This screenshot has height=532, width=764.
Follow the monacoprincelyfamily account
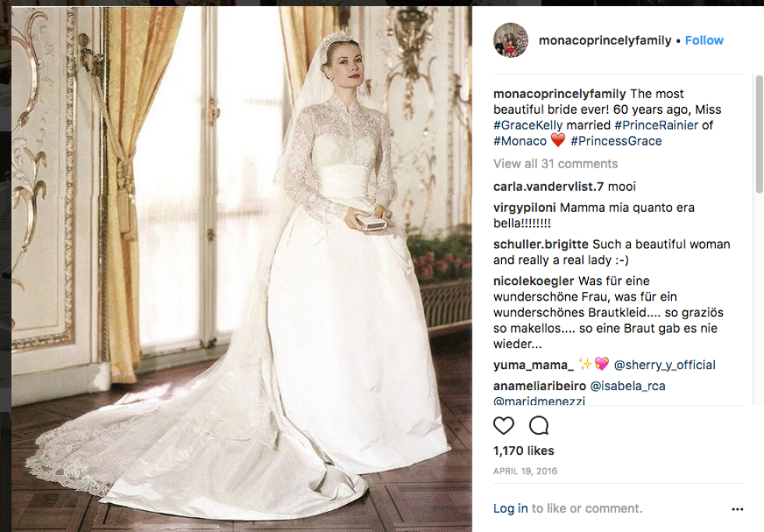704,41
